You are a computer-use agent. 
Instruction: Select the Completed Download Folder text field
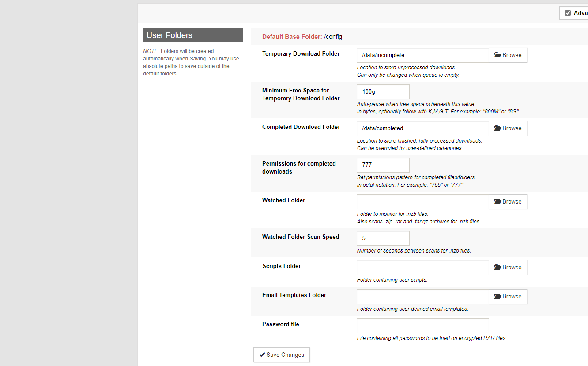coord(422,128)
